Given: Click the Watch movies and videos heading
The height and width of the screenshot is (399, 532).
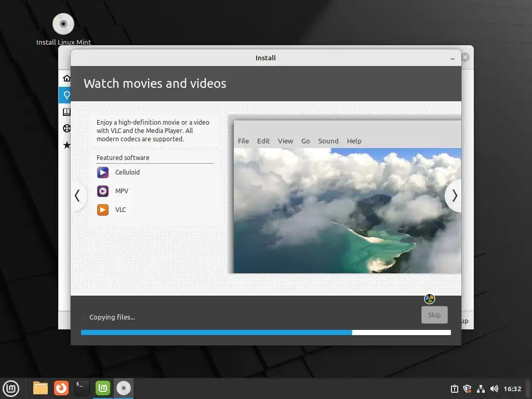Looking at the screenshot, I should pyautogui.click(x=155, y=84).
